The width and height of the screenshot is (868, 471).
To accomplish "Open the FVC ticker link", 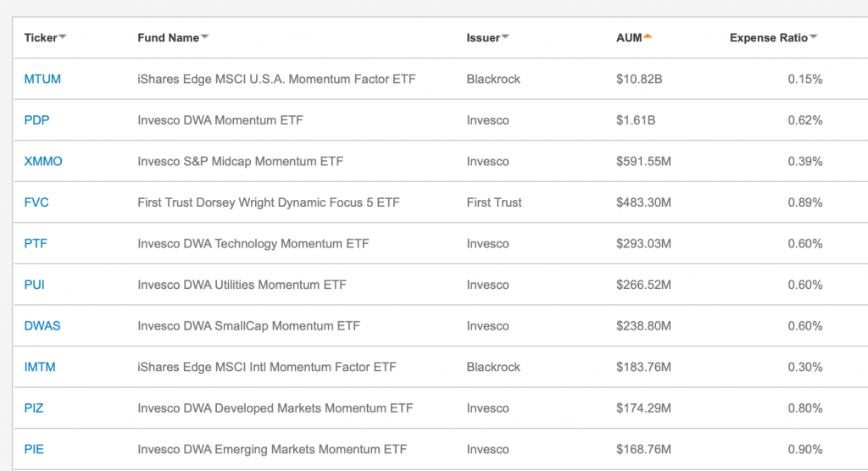I will [x=36, y=202].
